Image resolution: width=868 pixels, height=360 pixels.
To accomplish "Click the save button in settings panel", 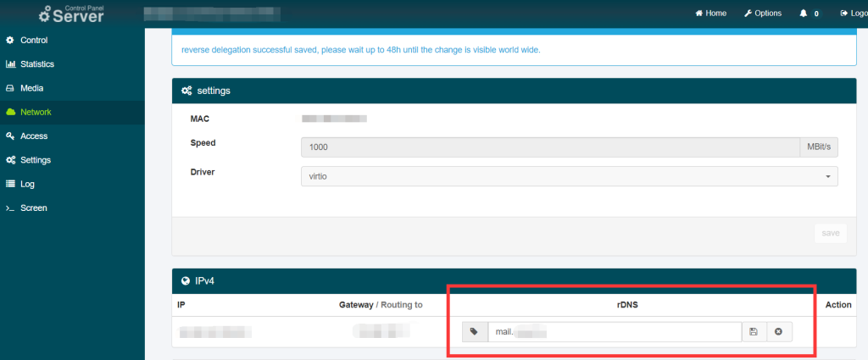I will coord(831,233).
